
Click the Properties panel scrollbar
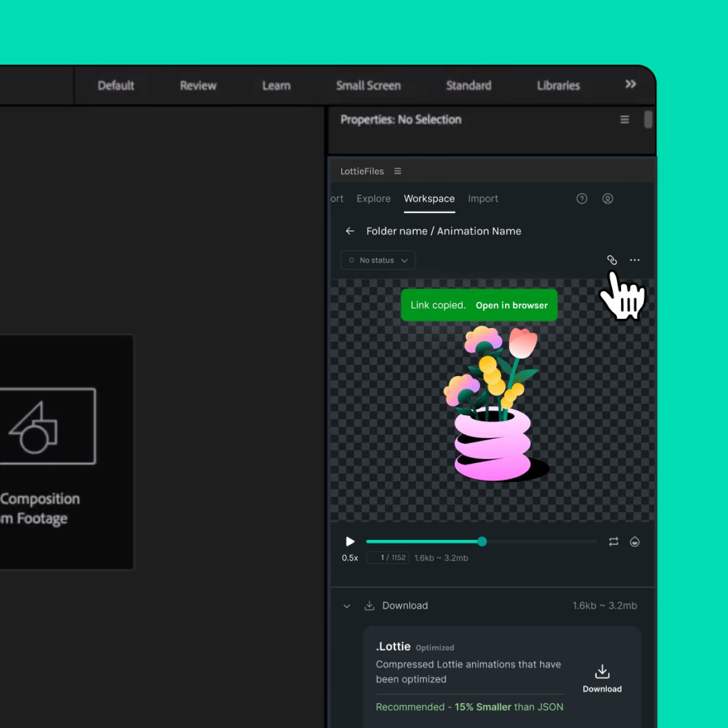click(648, 119)
